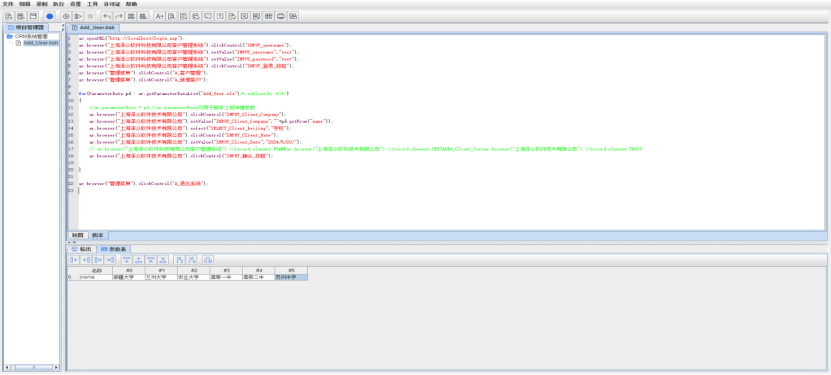Select Add_User.bsh in the project tree
The height and width of the screenshot is (375, 831).
[x=40, y=42]
